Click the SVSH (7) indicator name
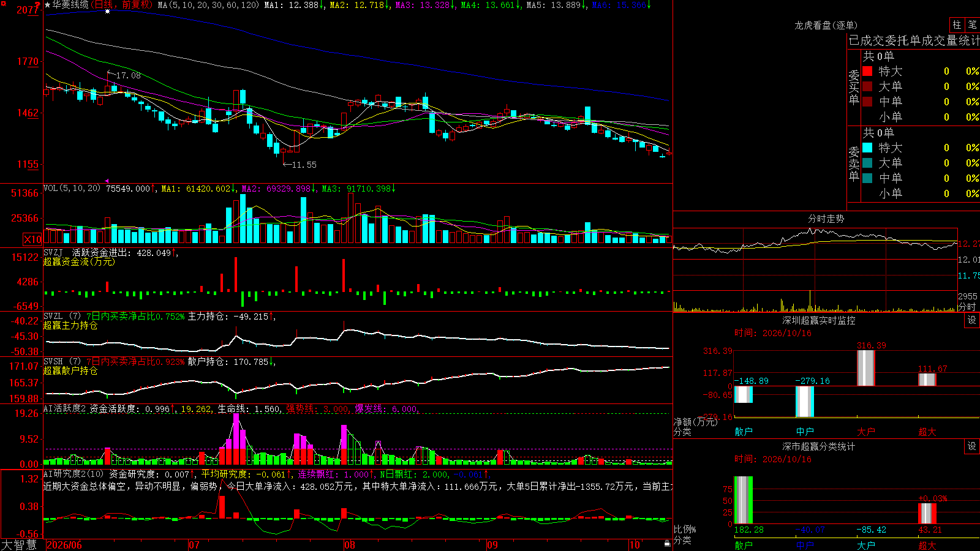 coord(62,361)
